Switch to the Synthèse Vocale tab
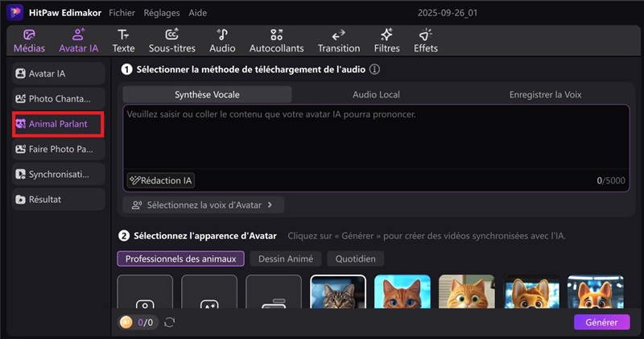This screenshot has height=339, width=644. point(207,94)
